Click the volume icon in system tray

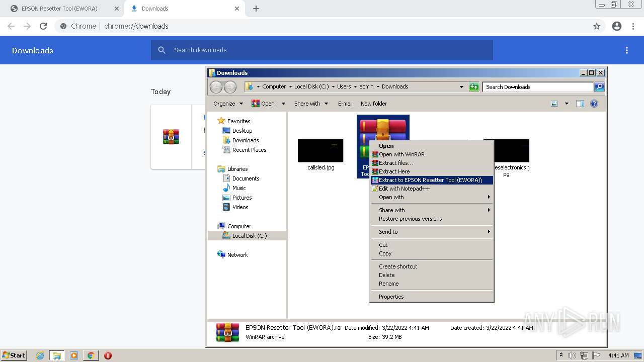(x=573, y=355)
